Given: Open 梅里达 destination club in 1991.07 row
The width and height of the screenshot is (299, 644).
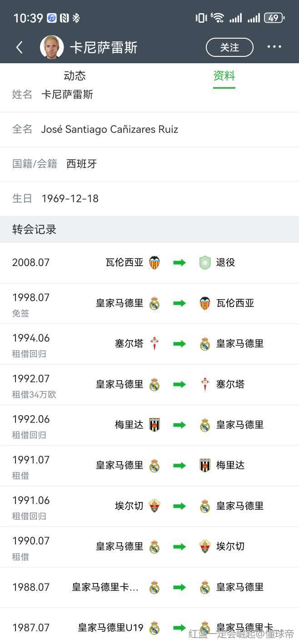Looking at the screenshot, I should click(x=230, y=465).
